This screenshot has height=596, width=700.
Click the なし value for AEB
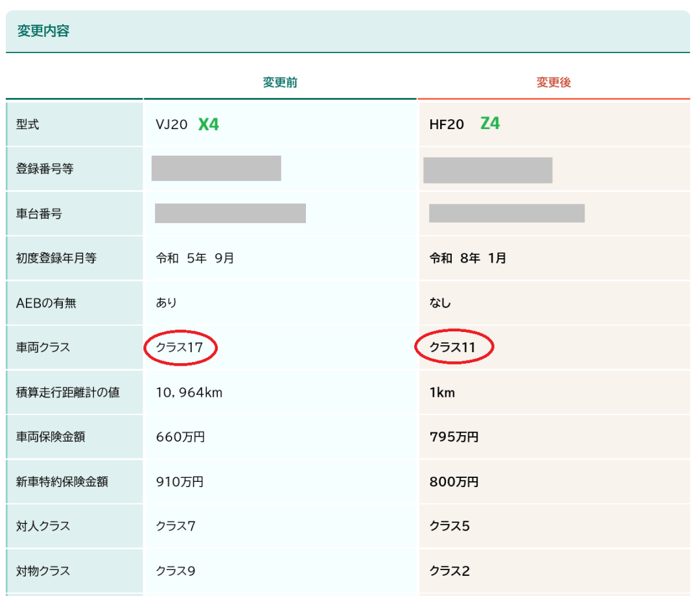[440, 303]
